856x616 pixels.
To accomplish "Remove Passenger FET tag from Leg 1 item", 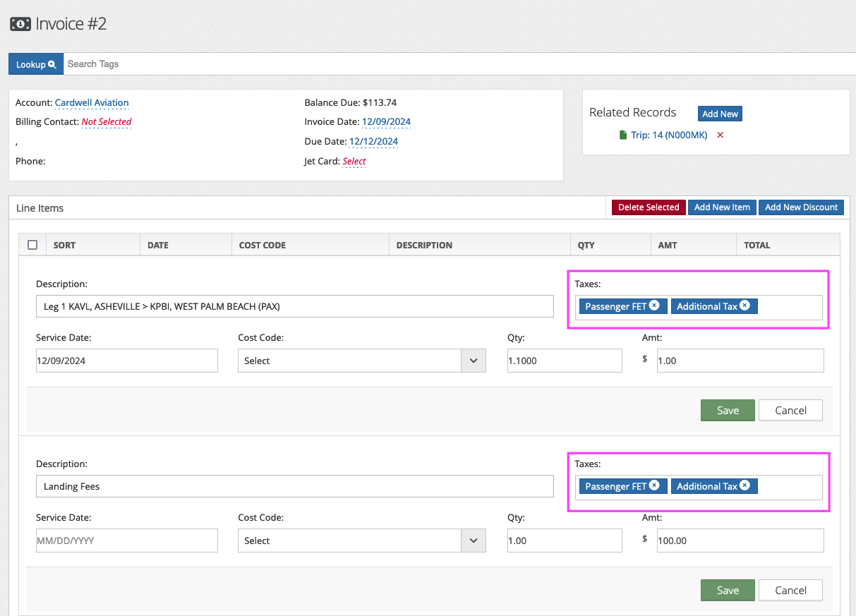I will pos(654,306).
